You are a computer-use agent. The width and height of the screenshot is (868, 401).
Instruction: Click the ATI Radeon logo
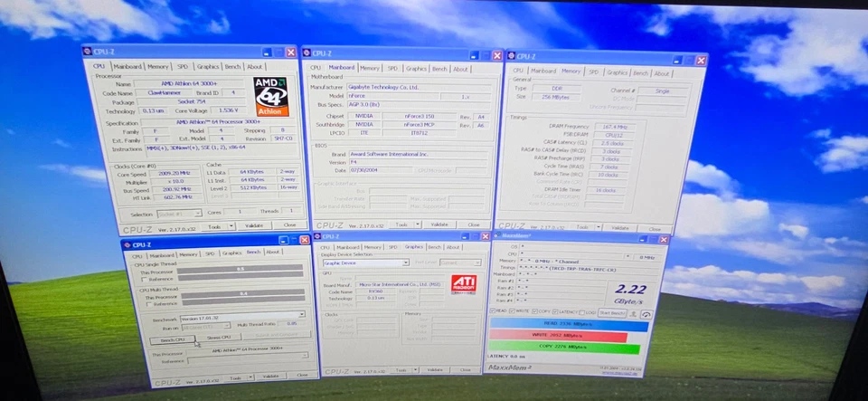463,284
